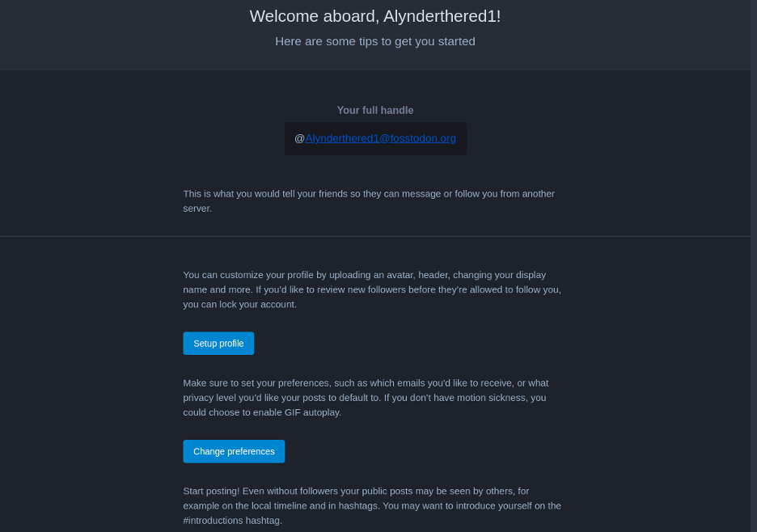Viewport: 757px width, 532px height.
Task: Click the 'Here are some tips' subtitle
Action: tap(375, 41)
